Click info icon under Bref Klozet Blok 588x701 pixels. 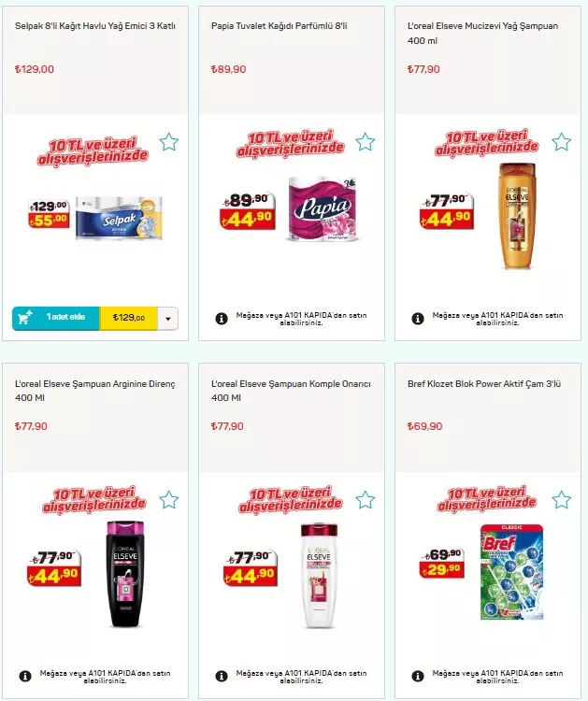418,677
